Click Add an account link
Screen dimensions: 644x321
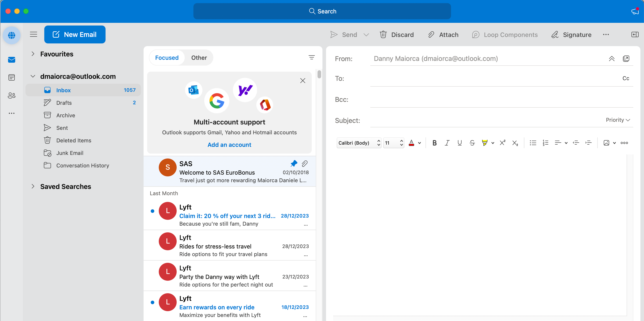[229, 144]
